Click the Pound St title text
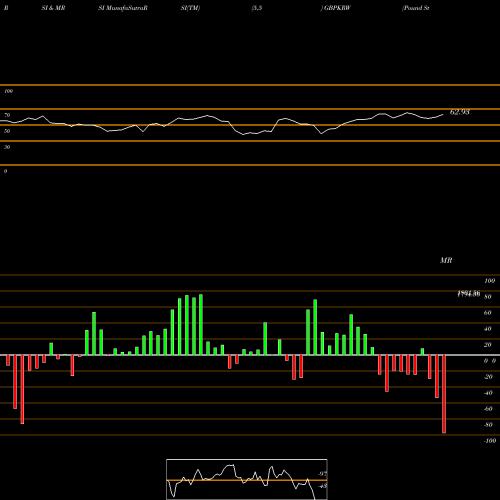Viewport: 500px width, 500px height. pos(416,8)
